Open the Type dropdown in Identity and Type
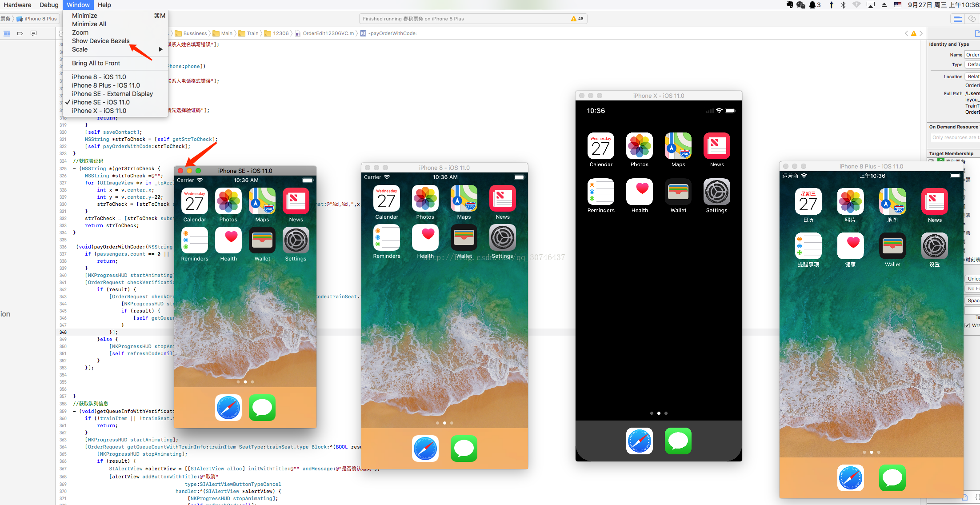The height and width of the screenshot is (505, 980). coord(972,64)
